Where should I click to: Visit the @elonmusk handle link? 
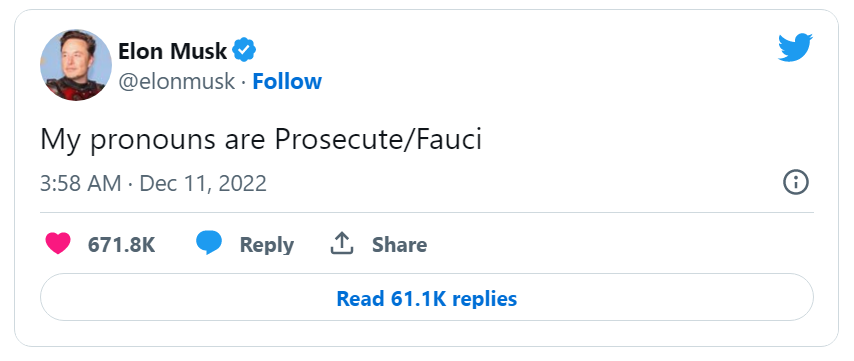coord(176,82)
